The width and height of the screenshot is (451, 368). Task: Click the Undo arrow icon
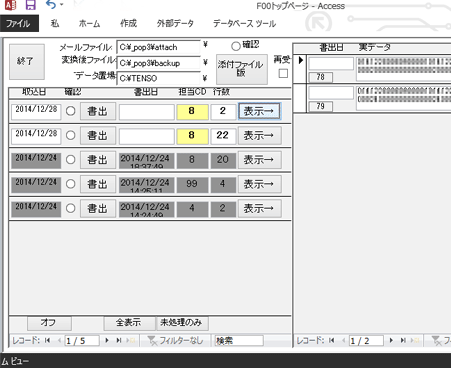[50, 5]
